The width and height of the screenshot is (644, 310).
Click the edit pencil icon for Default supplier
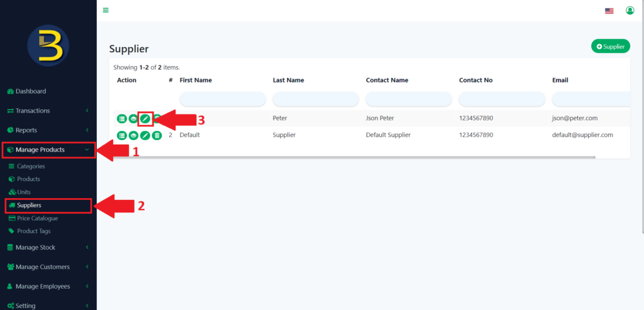[145, 135]
